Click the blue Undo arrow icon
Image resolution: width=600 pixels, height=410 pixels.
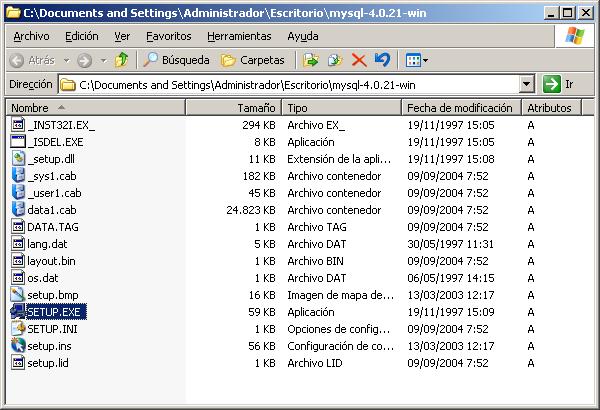click(x=381, y=60)
